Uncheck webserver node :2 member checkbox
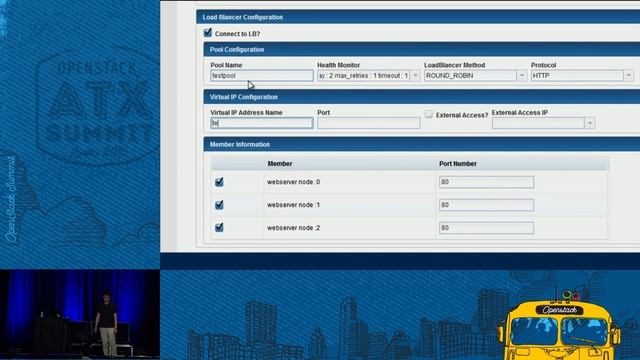Image resolution: width=640 pixels, height=360 pixels. pyautogui.click(x=219, y=227)
